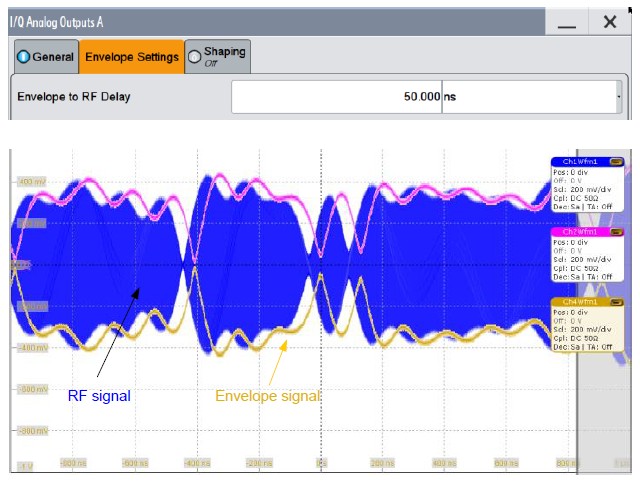Switch to the Envelope Settings tab
The height and width of the screenshot is (481, 640).
tap(132, 57)
